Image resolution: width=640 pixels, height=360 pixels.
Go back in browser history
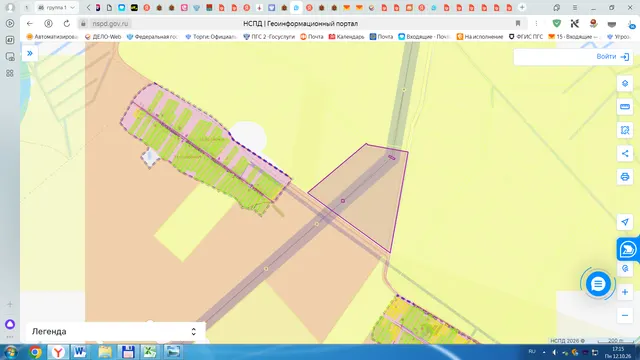point(29,24)
